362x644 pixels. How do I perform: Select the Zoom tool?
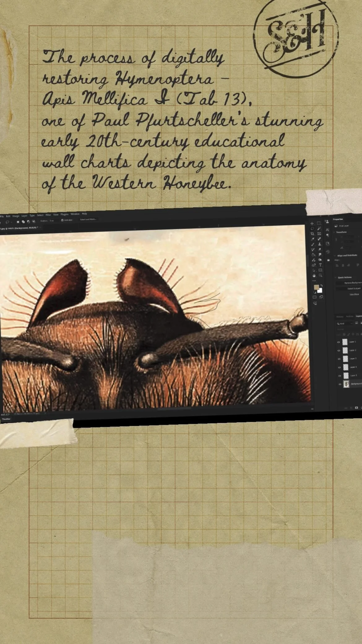pyautogui.click(x=321, y=275)
